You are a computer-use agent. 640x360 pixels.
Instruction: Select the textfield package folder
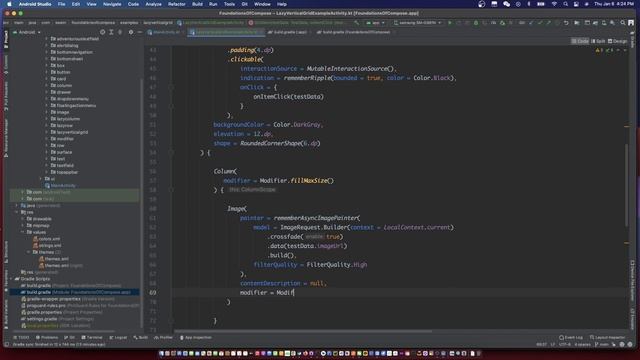[62, 165]
